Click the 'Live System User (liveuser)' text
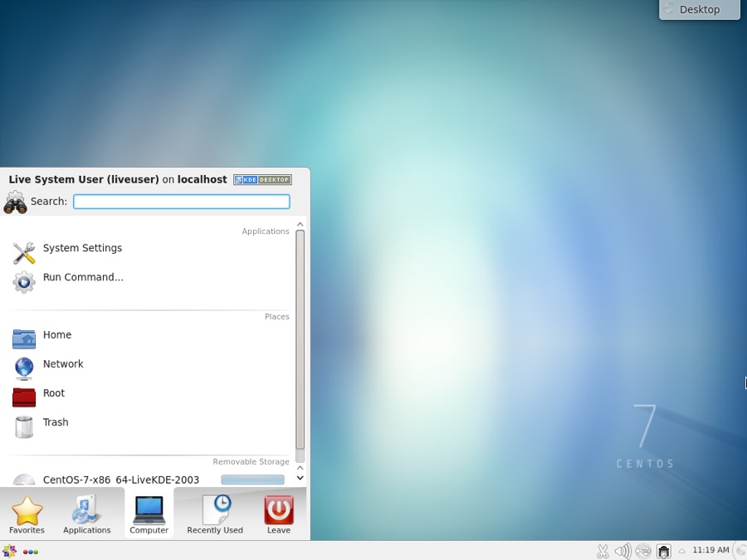The width and height of the screenshot is (747, 560). coord(84,179)
